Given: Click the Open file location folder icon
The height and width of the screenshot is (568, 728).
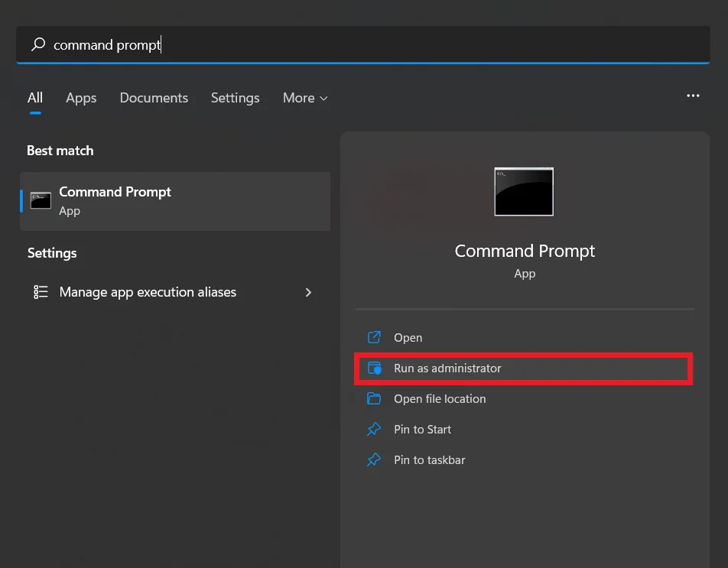Looking at the screenshot, I should coord(374,399).
